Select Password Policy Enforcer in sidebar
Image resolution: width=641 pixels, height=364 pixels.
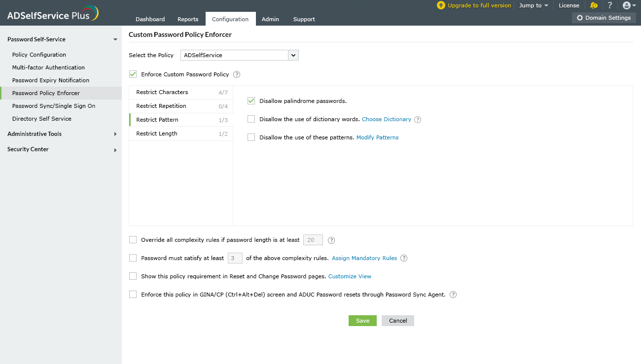click(61, 93)
